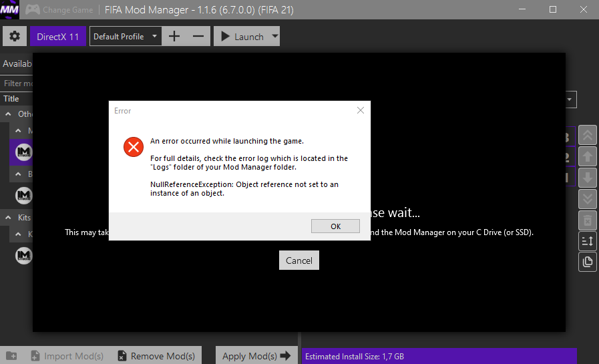Move mod down with the single down arrow

click(588, 178)
